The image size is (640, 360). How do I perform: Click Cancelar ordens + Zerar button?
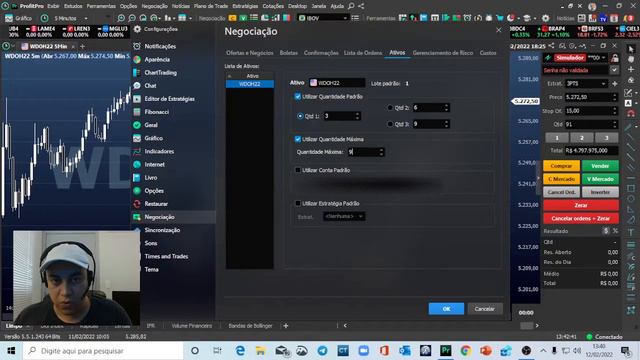[581, 218]
